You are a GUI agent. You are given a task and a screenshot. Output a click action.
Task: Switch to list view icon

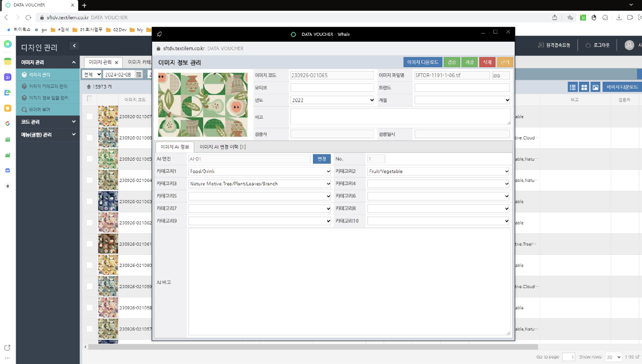pos(573,87)
